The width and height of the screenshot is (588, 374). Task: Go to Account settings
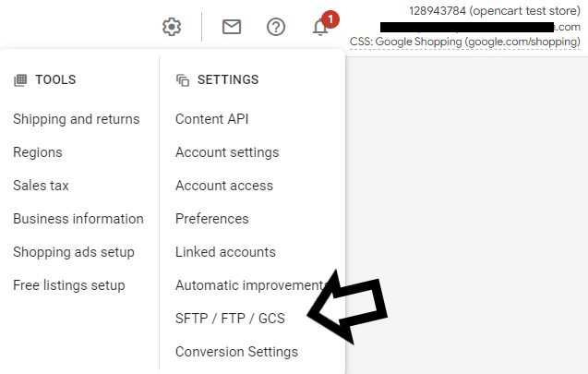coord(227,152)
